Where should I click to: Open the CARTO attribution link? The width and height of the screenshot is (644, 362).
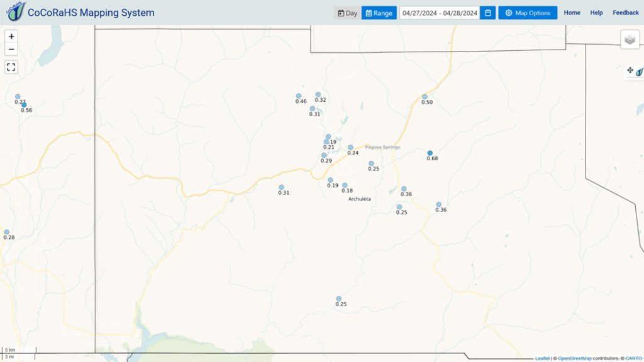tap(635, 358)
